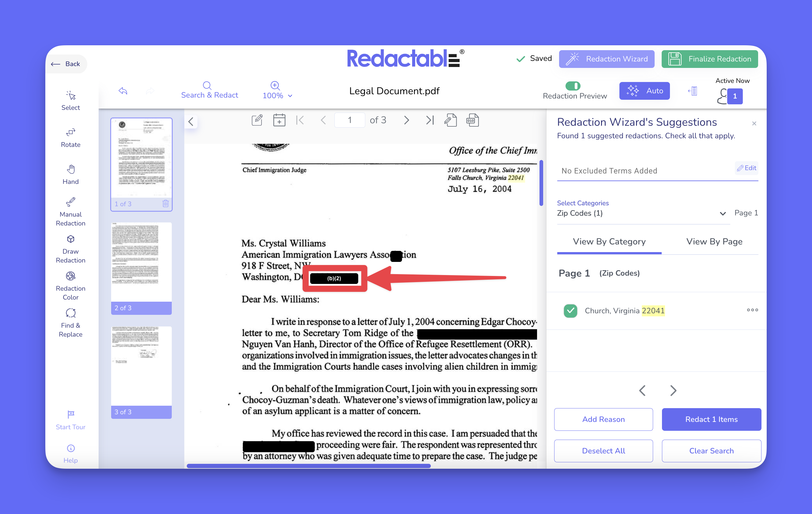Switch to View By Category tab
Screen dimensions: 812x514
pyautogui.click(x=609, y=242)
